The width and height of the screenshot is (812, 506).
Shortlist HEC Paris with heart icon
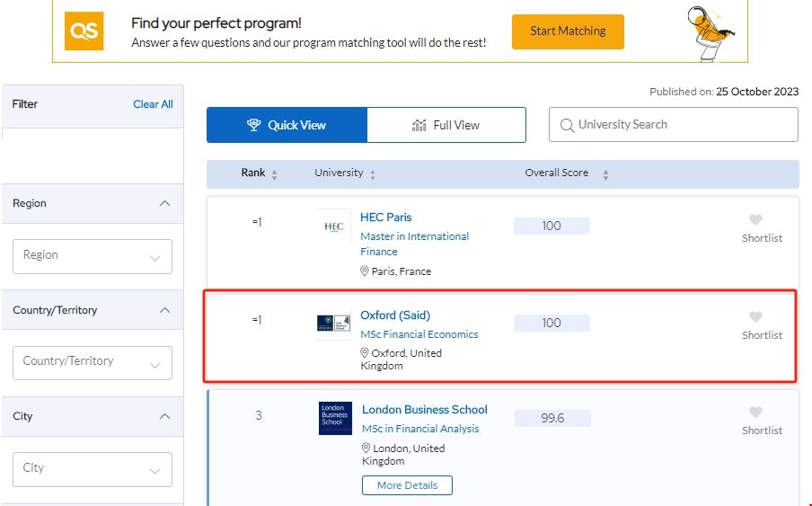(x=755, y=220)
